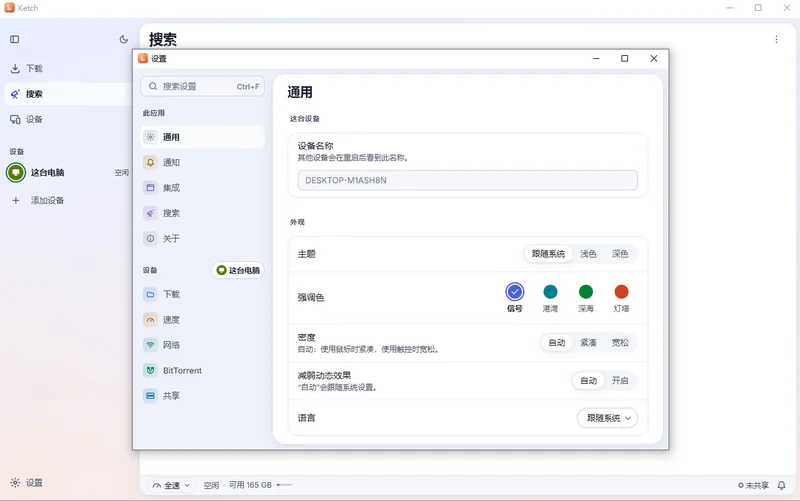Image resolution: width=800 pixels, height=501 pixels.
Task: Click the telescope icon beside 搜索 in main sidebar
Action: click(15, 94)
